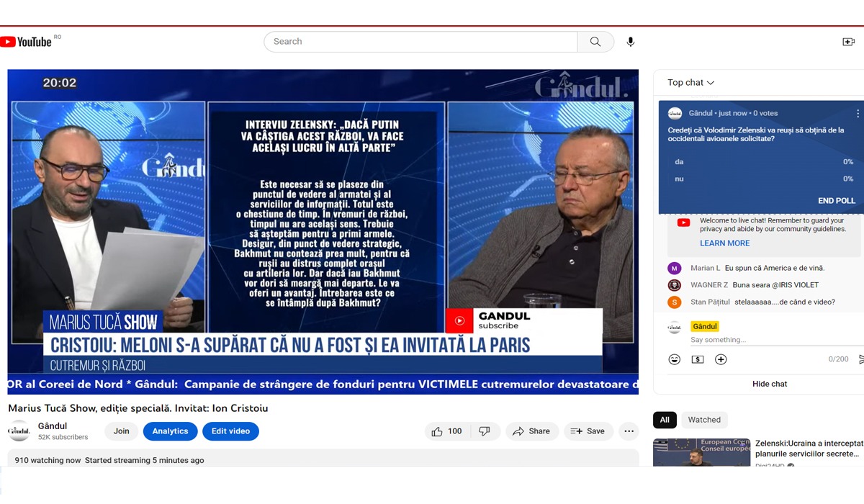Open Gândul channel name link

(53, 426)
